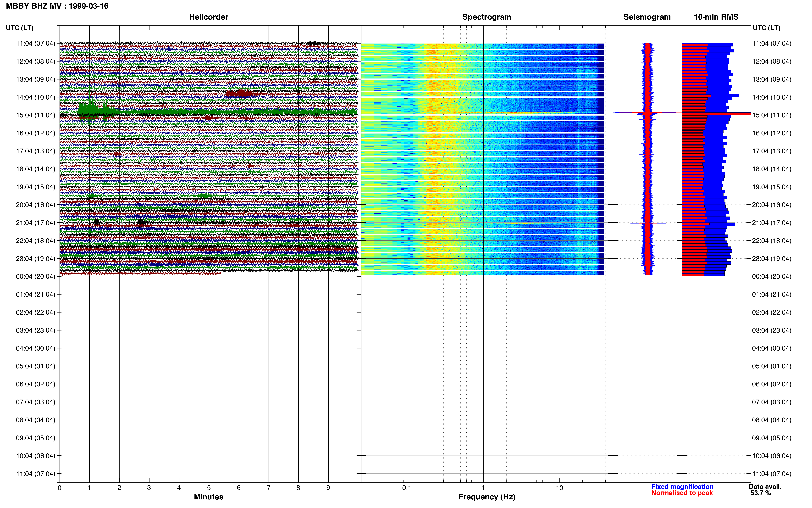Click left time label '12:04 (08:04)'
Image resolution: width=812 pixels, height=508 pixels.
(36, 61)
